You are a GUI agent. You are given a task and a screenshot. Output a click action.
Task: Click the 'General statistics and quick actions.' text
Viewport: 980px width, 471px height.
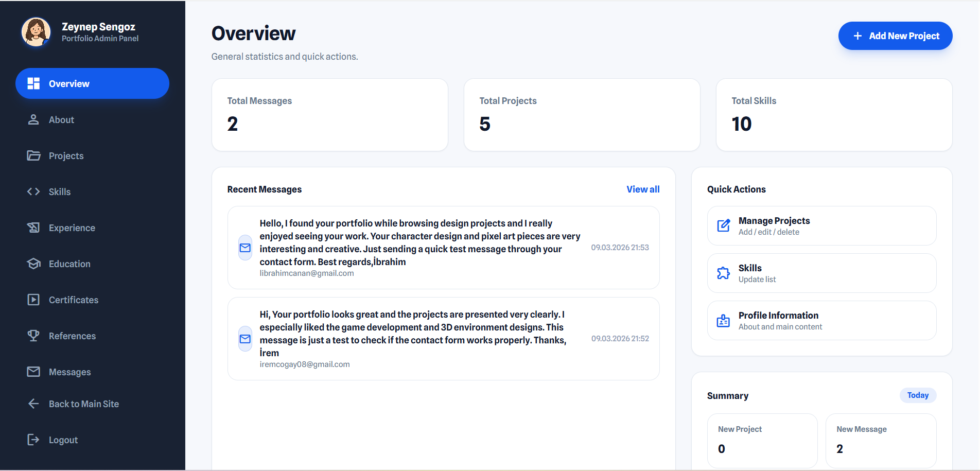tap(285, 57)
